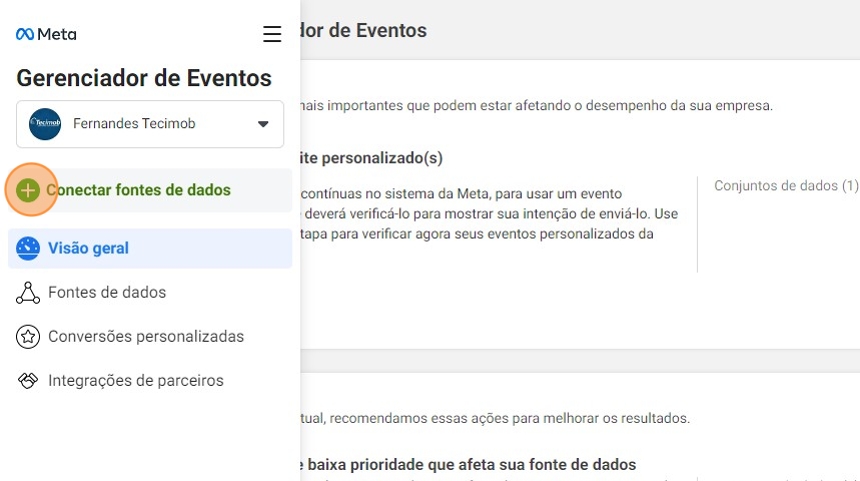
Task: Click the Integrações de parceiros handshake icon
Action: pos(28,381)
